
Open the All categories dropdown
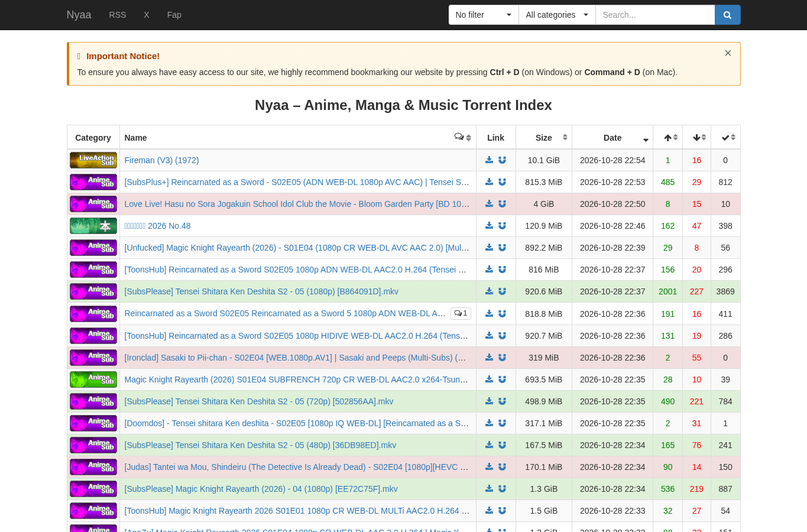557,15
